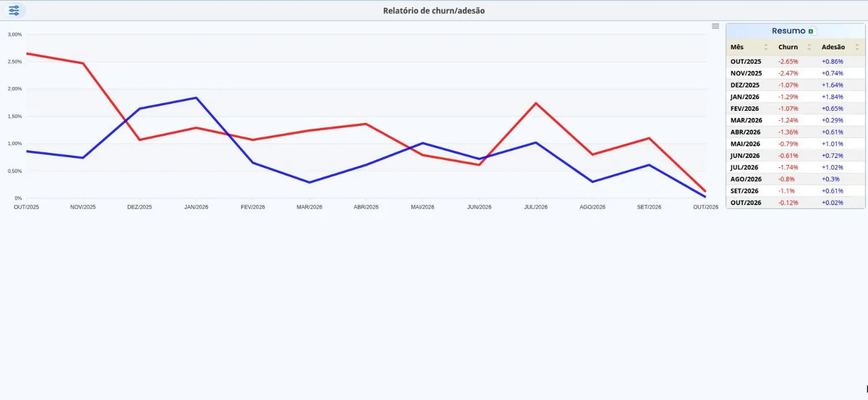
Task: Select FEV/2026 in the Resumo table
Action: (745, 109)
